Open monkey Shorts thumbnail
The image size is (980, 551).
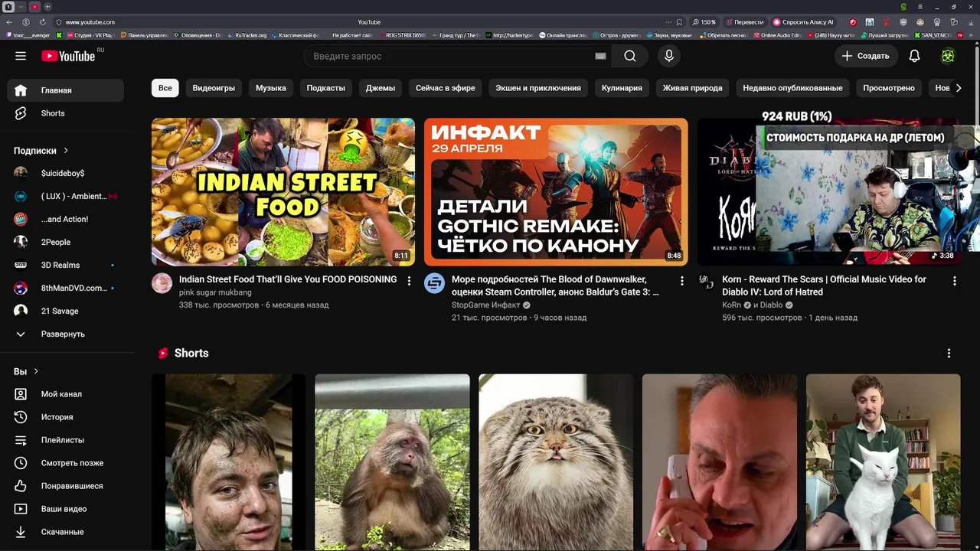[x=392, y=462]
